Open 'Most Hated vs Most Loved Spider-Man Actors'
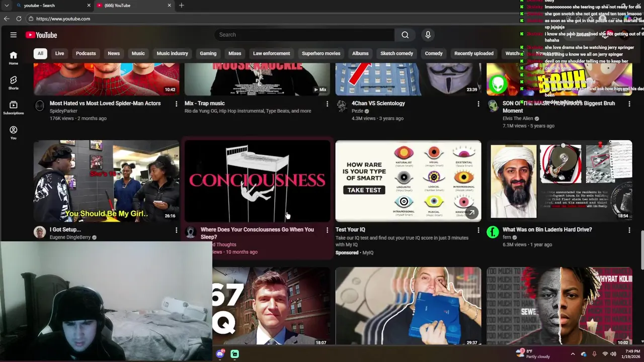 pyautogui.click(x=105, y=104)
